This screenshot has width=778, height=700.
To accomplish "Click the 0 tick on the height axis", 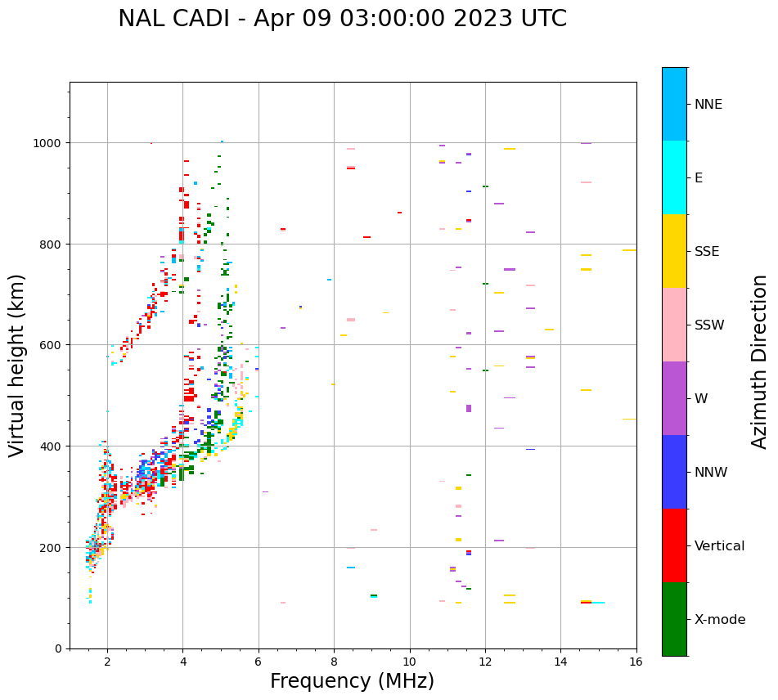I will [57, 648].
